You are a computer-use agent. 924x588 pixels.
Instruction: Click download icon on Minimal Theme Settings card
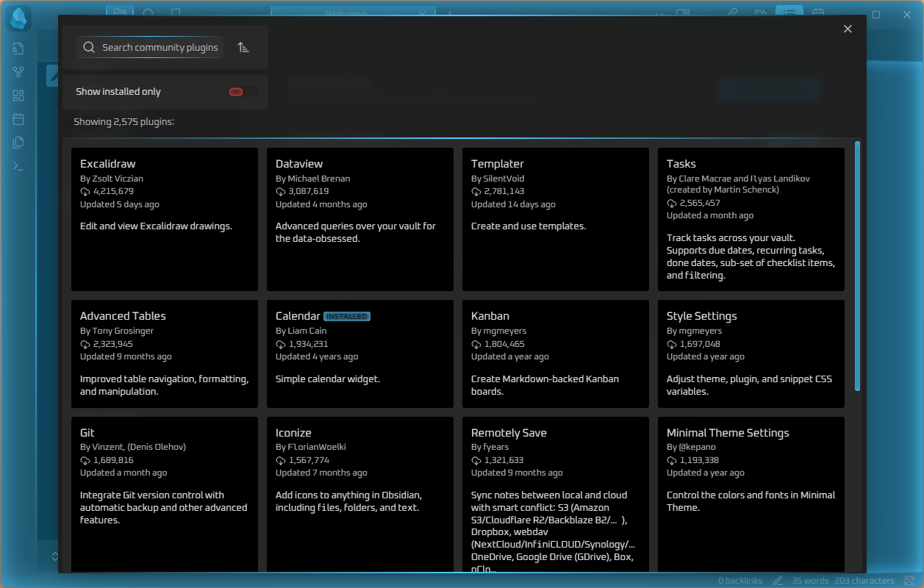coord(672,460)
